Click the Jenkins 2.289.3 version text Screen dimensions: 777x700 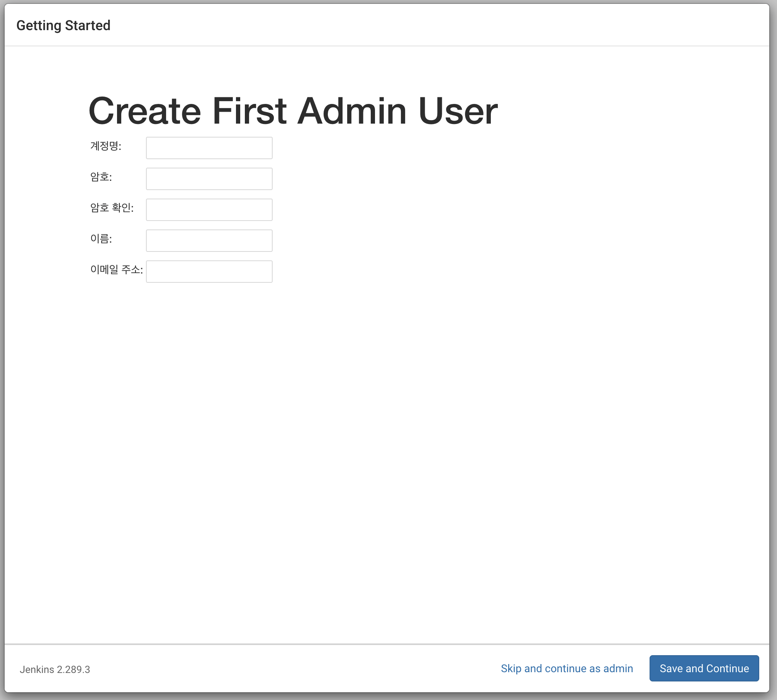click(55, 669)
